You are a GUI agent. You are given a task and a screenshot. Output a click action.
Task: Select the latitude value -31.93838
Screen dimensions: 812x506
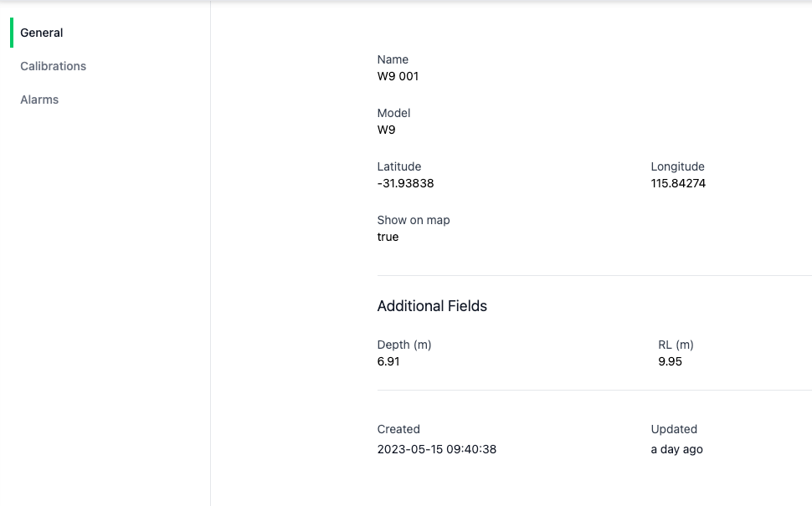pyautogui.click(x=405, y=183)
